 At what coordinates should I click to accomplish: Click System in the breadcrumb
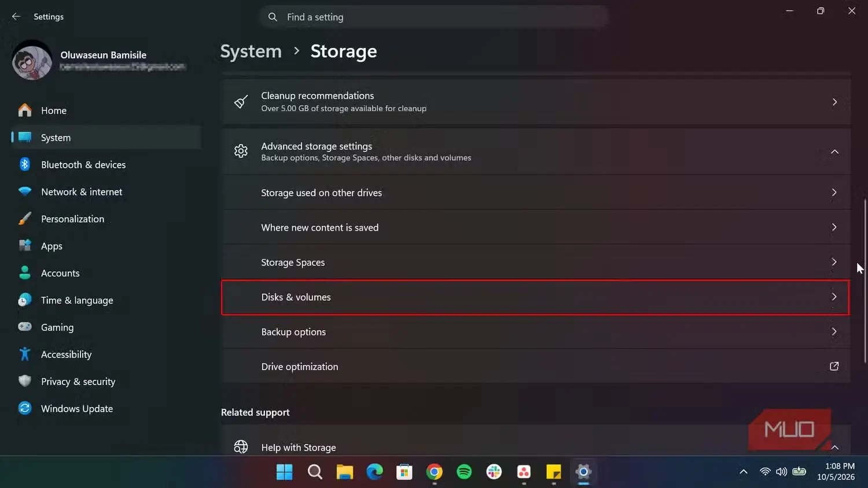(251, 51)
